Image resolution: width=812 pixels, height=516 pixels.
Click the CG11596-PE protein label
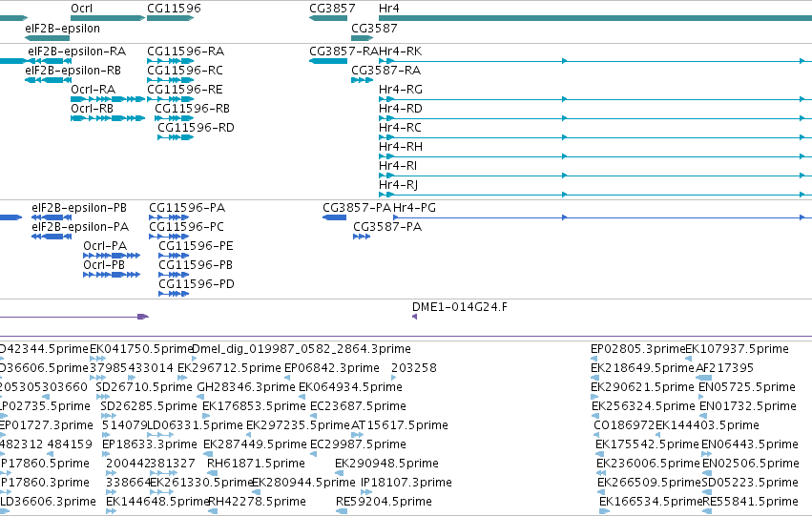(196, 246)
